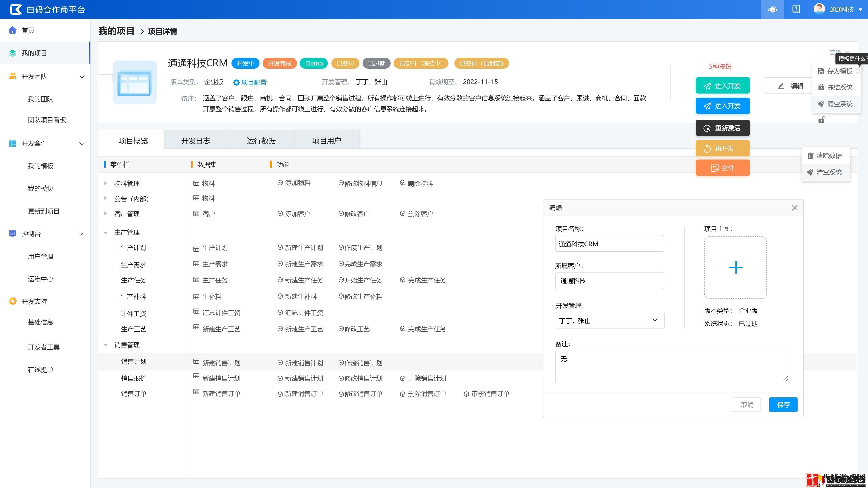Screen dimensions: 868x488
Task: Click the layers icon beside 我的项目
Action: [x=12, y=53]
